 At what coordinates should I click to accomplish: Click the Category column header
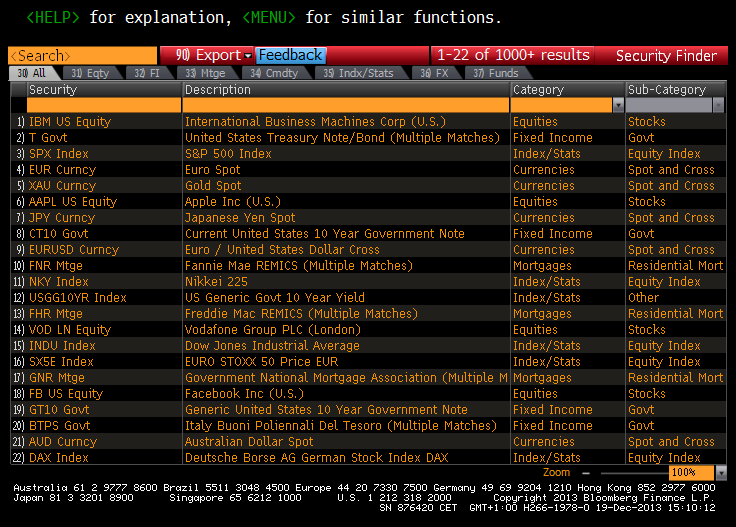(x=568, y=90)
